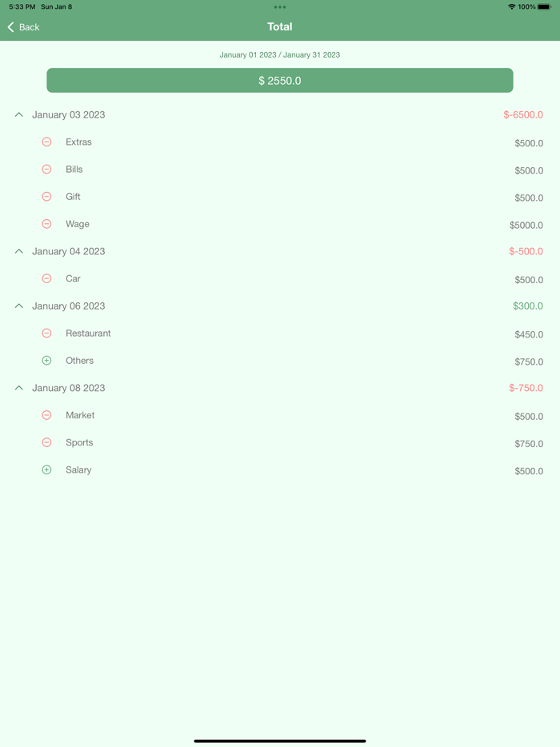Click the minus icon beside Wage
This screenshot has width=560, height=747.
46,224
